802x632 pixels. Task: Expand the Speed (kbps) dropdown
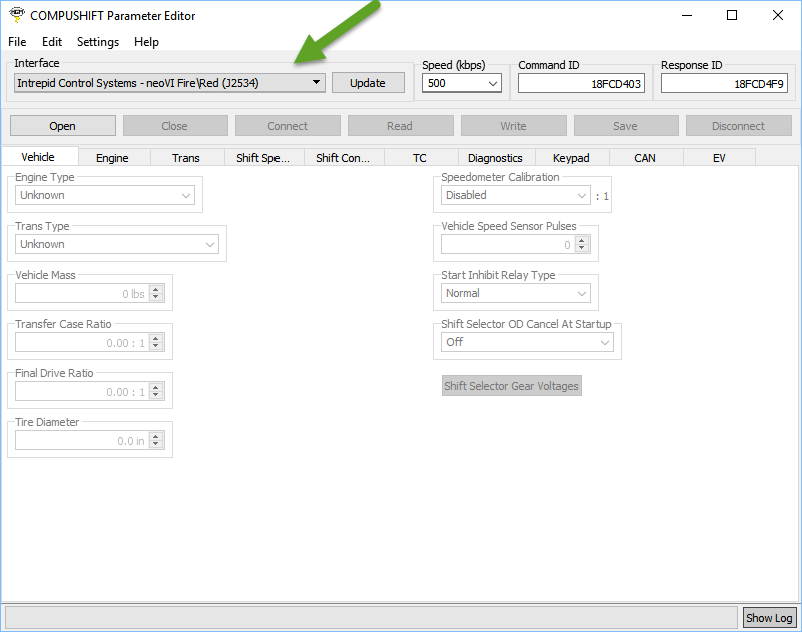point(462,84)
